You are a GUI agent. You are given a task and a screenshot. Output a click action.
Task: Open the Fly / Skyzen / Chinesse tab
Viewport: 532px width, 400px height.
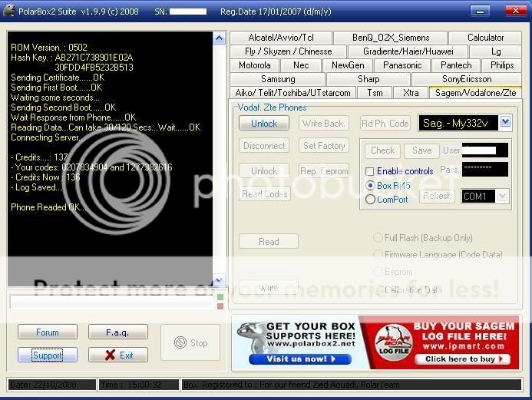click(288, 51)
